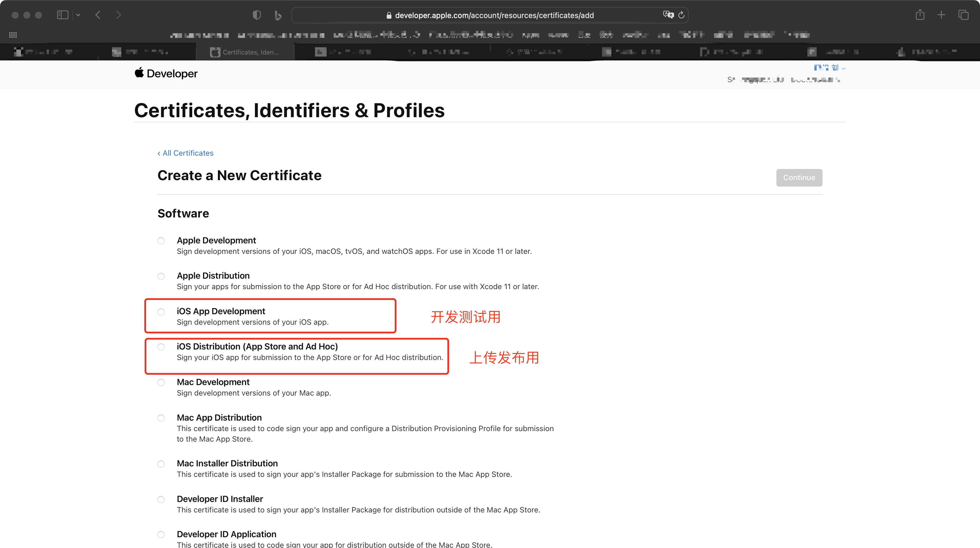
Task: Go back to All Certificates link
Action: point(185,153)
